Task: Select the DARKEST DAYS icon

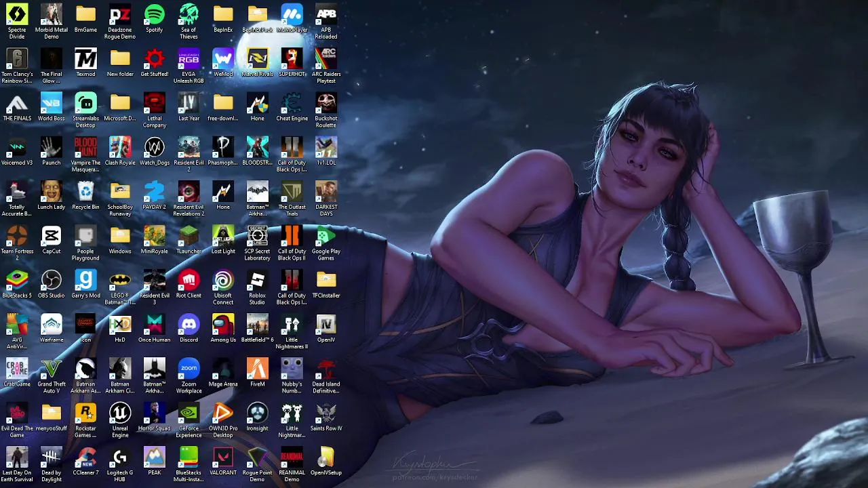Action: point(326,191)
